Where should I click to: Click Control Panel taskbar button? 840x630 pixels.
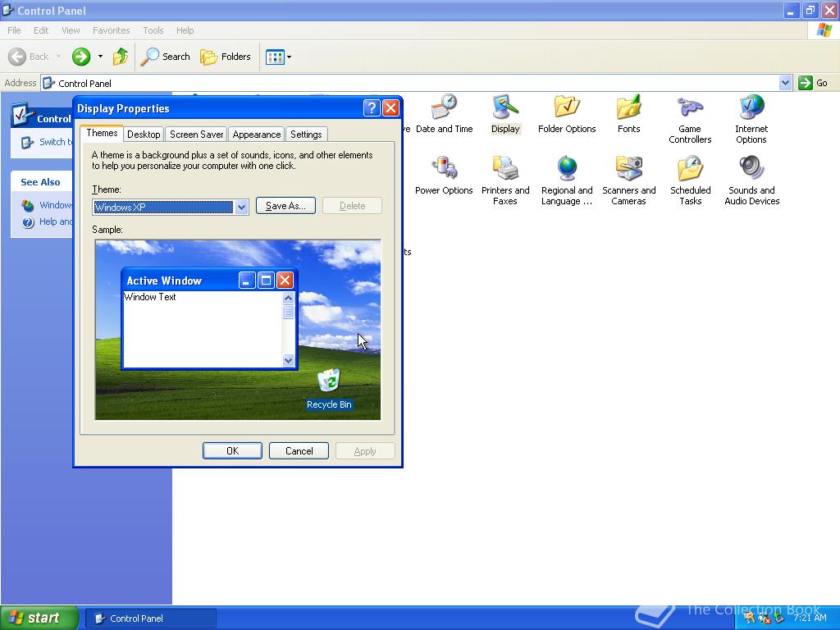(x=151, y=619)
